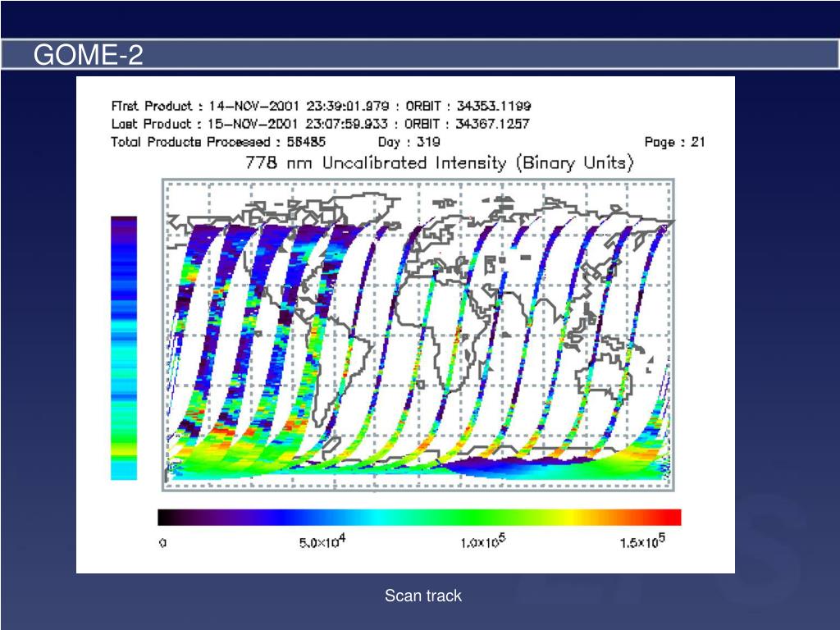Click the vertical blue-cyan color strip
This screenshot has width=840, height=630.
tap(124, 348)
